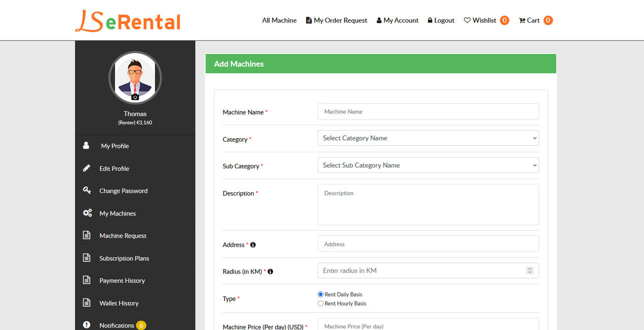This screenshot has width=644, height=330.
Task: Select the Rent Hourly Basis option
Action: (x=321, y=303)
